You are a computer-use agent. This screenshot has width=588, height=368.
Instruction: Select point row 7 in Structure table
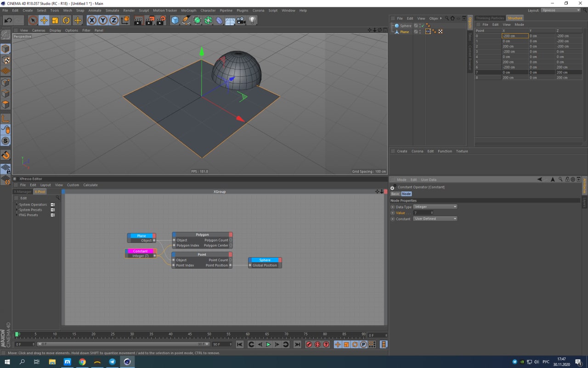point(528,72)
